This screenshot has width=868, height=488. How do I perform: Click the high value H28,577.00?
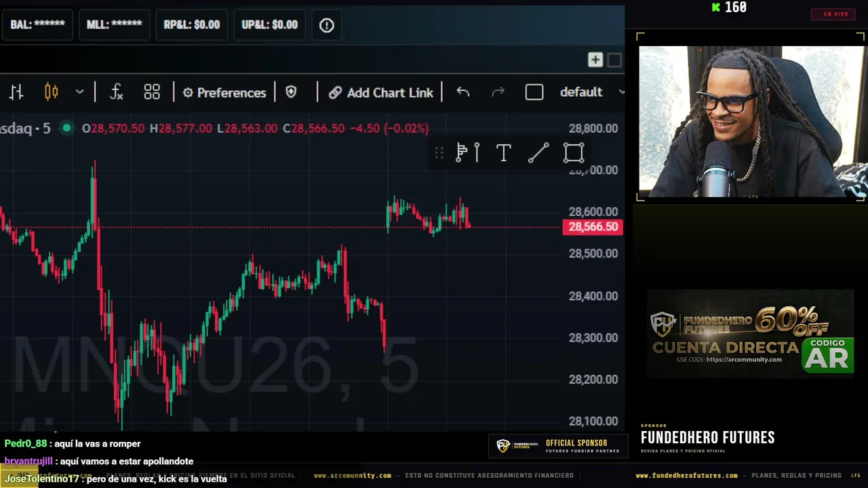tap(180, 128)
